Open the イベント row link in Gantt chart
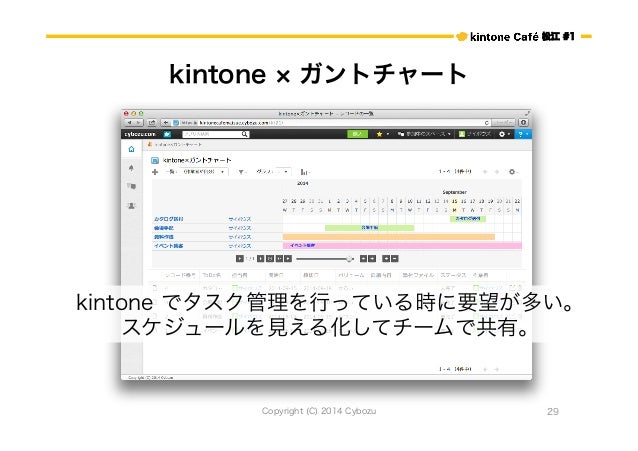The width and height of the screenshot is (638, 451). click(x=169, y=246)
